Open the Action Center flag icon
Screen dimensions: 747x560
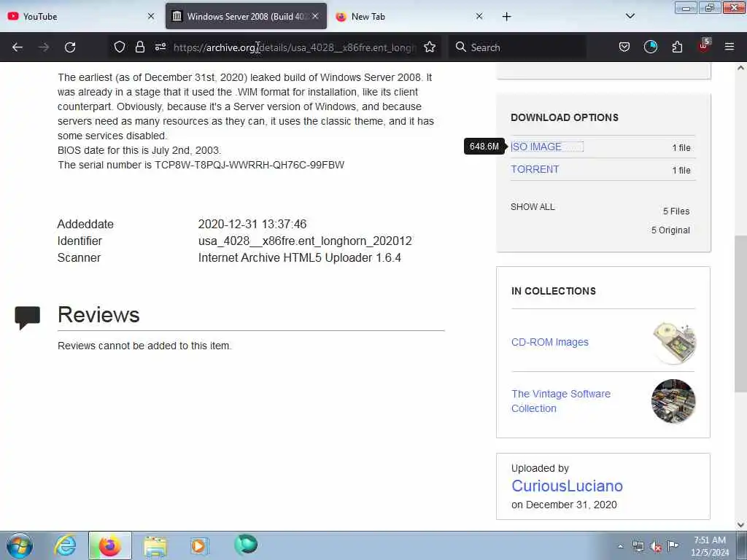point(673,545)
